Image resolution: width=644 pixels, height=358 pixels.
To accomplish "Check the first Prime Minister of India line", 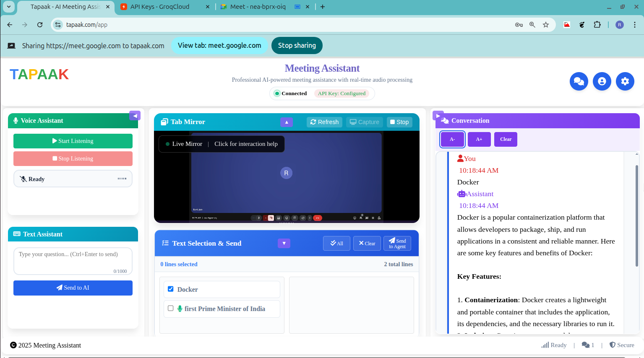I will (170, 308).
